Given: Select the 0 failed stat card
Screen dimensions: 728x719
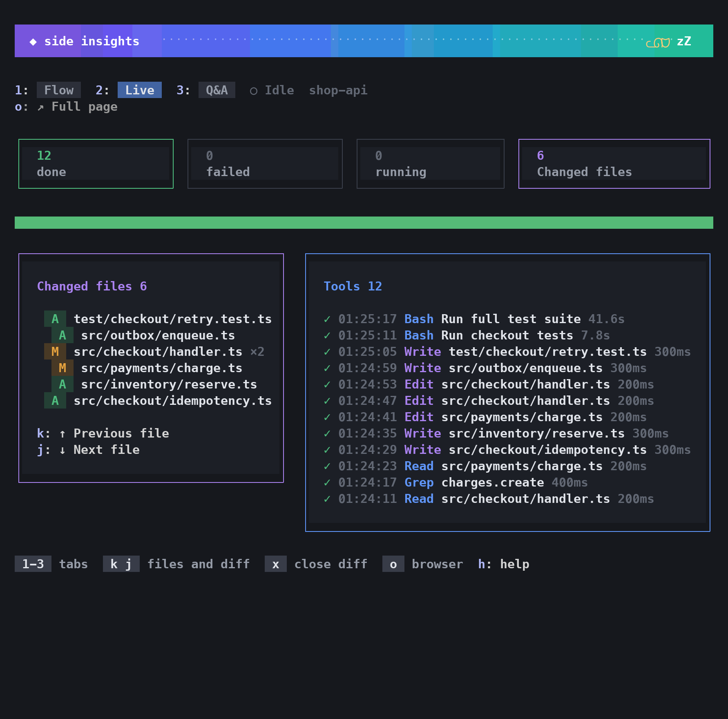Looking at the screenshot, I should click(x=265, y=164).
